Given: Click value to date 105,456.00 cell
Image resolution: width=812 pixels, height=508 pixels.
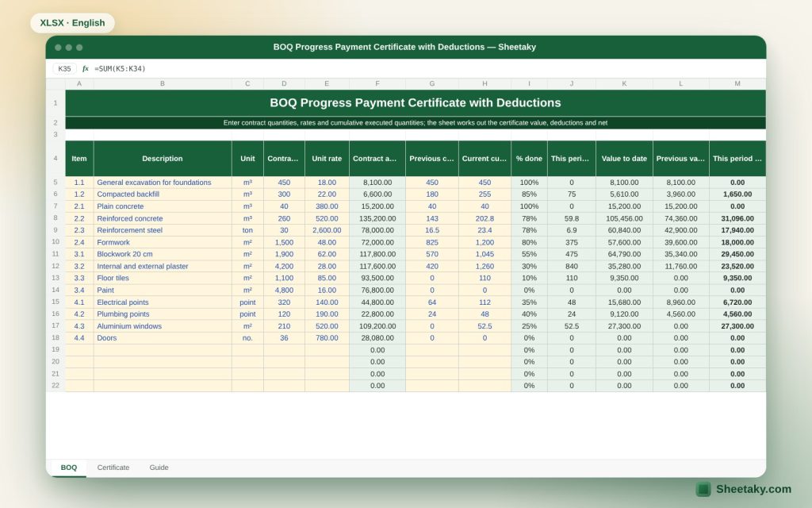Looking at the screenshot, I should coord(624,219).
